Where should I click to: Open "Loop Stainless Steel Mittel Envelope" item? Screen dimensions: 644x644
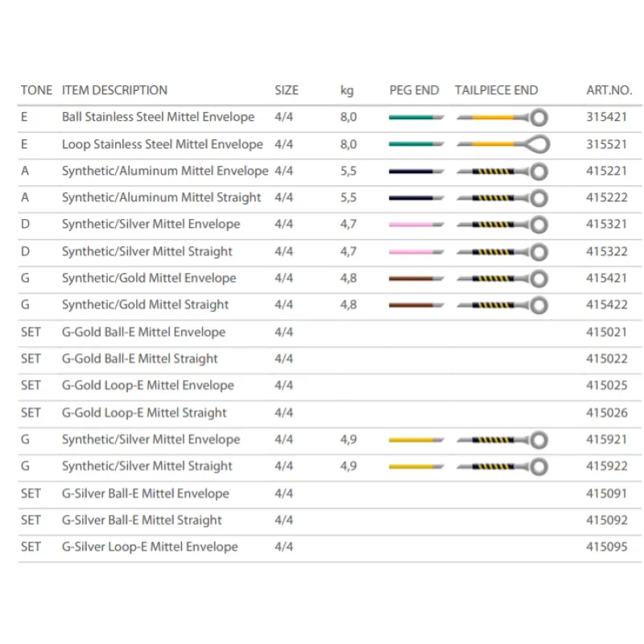point(162,144)
